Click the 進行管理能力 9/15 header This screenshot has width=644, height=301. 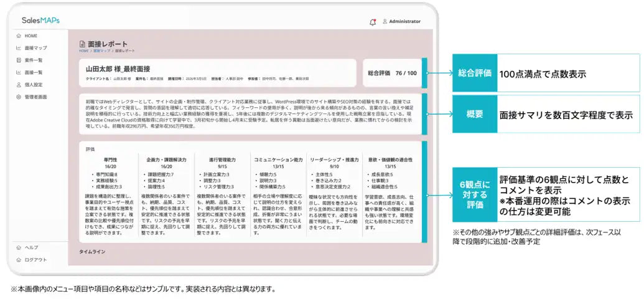pos(222,163)
